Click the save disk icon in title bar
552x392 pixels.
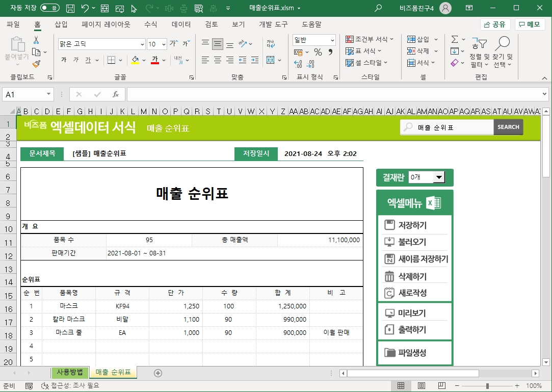71,8
